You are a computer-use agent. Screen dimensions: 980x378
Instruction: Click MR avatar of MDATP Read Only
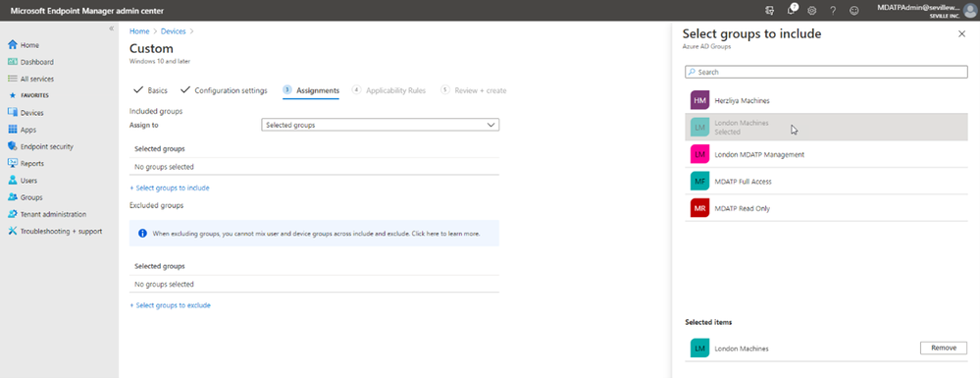tap(700, 208)
